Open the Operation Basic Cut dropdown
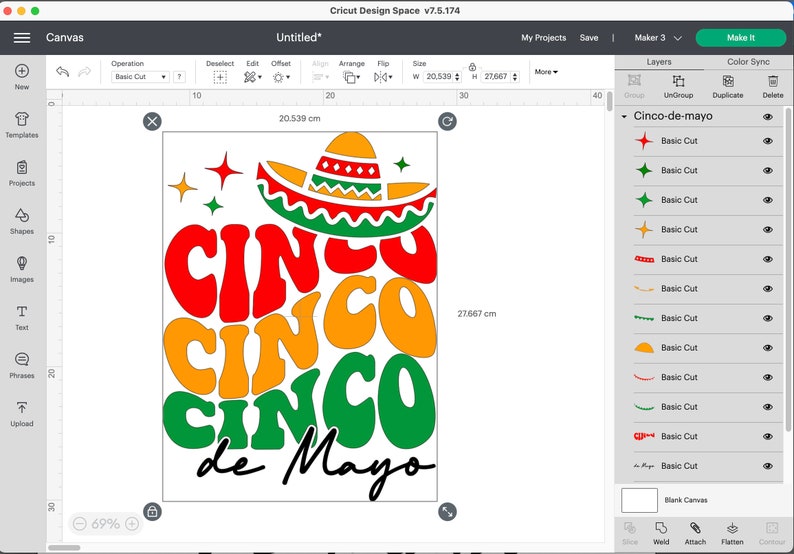The height and width of the screenshot is (554, 794). point(140,76)
